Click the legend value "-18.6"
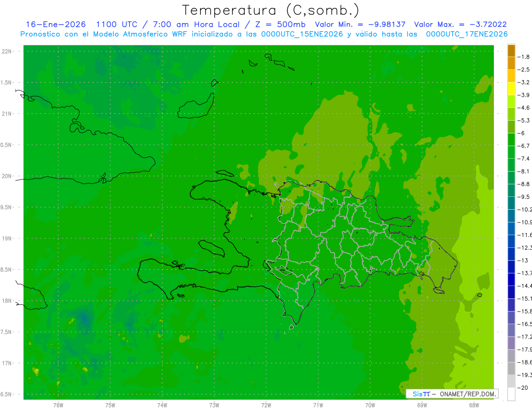 pyautogui.click(x=524, y=362)
